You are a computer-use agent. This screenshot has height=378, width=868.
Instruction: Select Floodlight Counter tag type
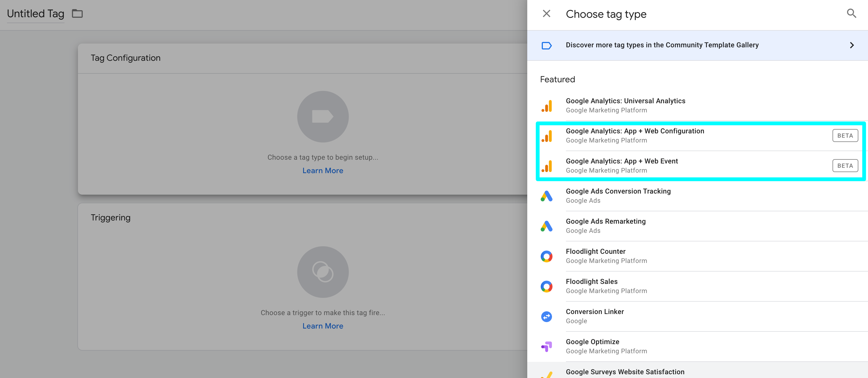tap(697, 256)
